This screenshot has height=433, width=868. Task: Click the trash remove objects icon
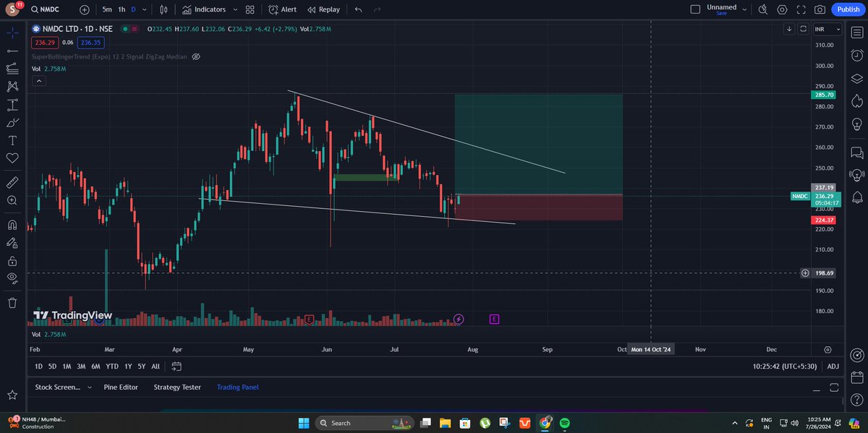pyautogui.click(x=12, y=302)
